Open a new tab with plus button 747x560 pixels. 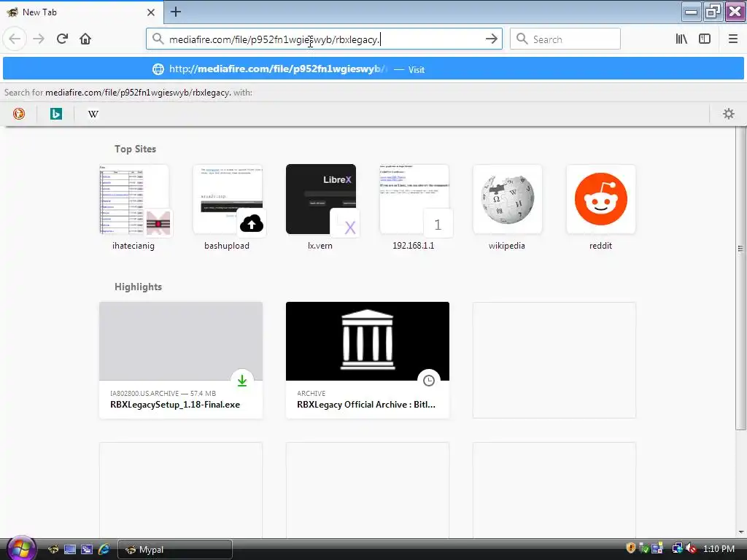(x=175, y=12)
